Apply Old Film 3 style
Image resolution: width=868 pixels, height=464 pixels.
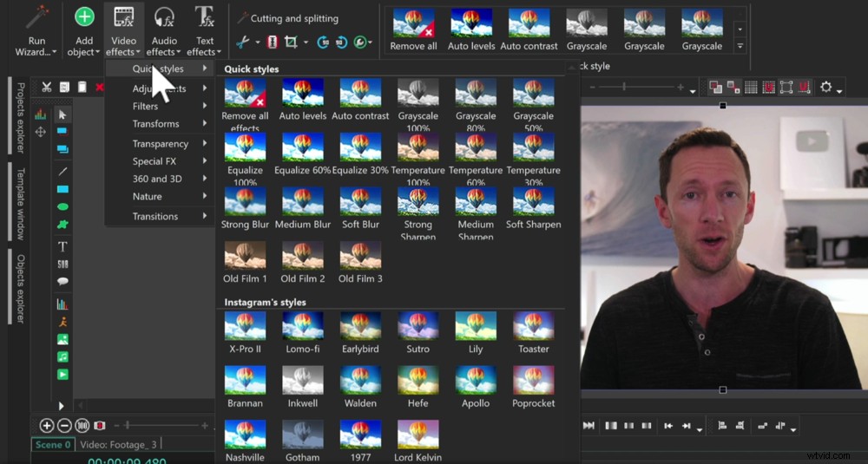[360, 262]
